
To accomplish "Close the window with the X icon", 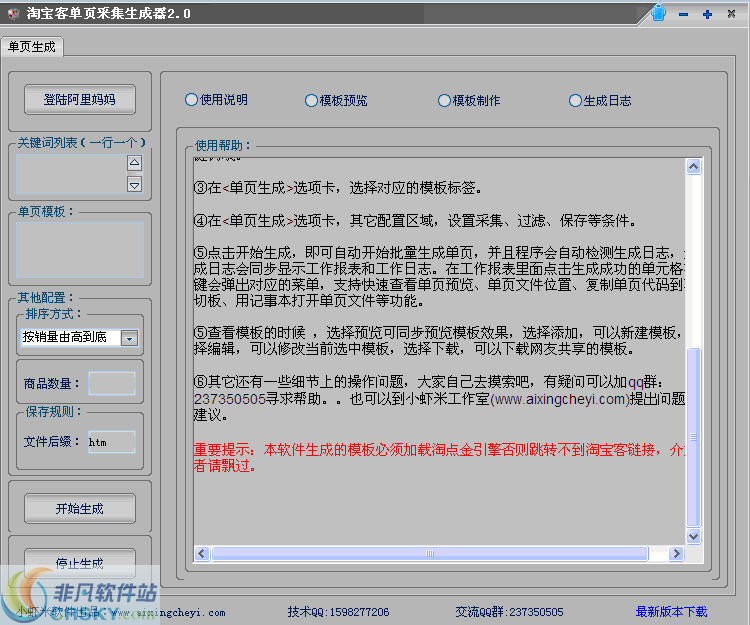I will [x=731, y=13].
